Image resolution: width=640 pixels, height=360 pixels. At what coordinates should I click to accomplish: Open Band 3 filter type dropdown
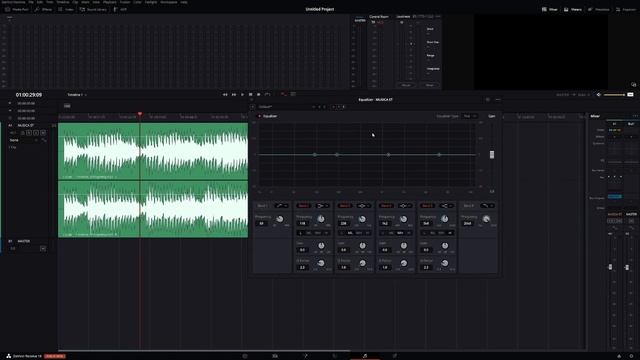(364, 206)
